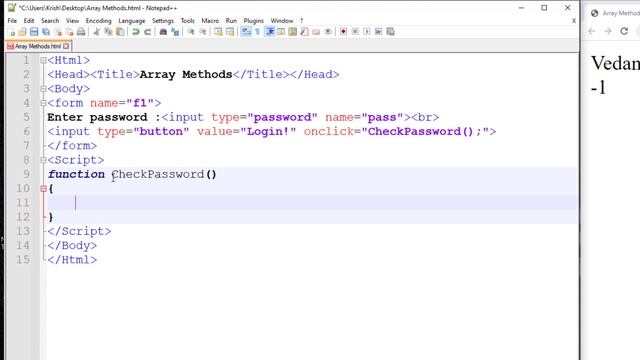The width and height of the screenshot is (640, 360).
Task: Close the Array Methods.html tab with its X
Action: (66, 46)
